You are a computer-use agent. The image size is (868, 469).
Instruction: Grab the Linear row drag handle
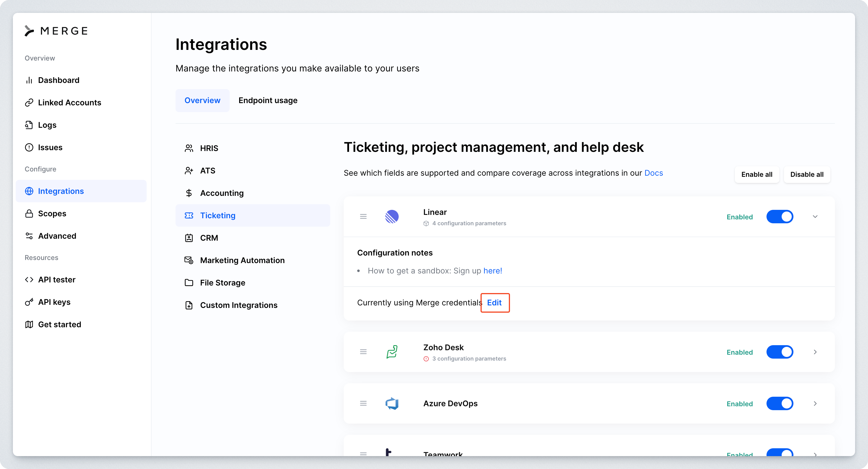pyautogui.click(x=363, y=217)
